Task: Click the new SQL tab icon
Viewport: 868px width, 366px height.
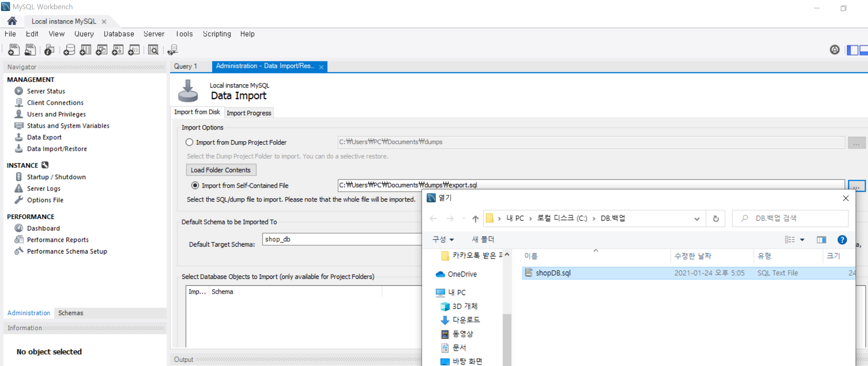Action: (x=14, y=50)
